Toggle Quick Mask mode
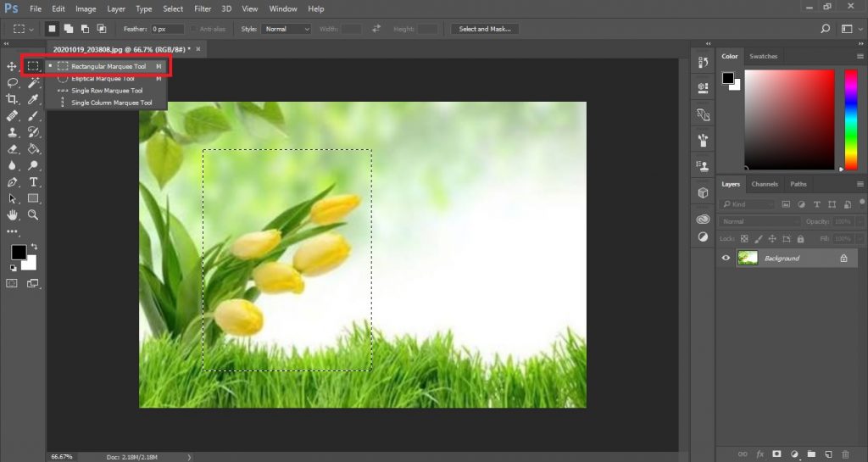 [12, 283]
